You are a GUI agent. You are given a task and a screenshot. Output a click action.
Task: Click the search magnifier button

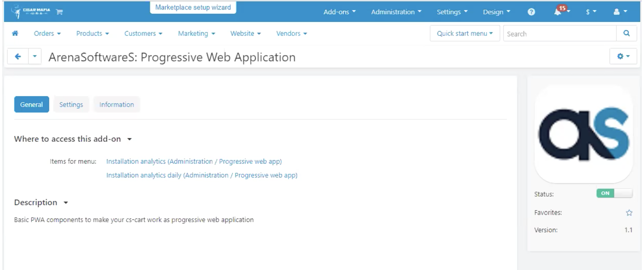click(626, 33)
